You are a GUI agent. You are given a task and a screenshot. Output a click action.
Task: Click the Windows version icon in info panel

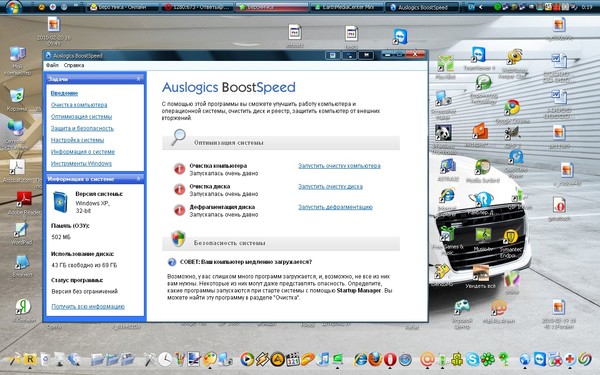coord(60,202)
